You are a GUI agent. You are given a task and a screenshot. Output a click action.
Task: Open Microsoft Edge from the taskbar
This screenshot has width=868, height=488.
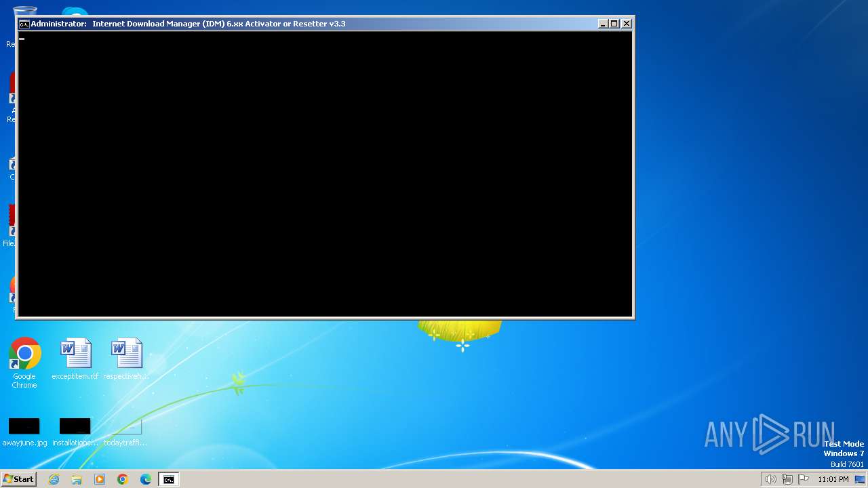coord(146,479)
